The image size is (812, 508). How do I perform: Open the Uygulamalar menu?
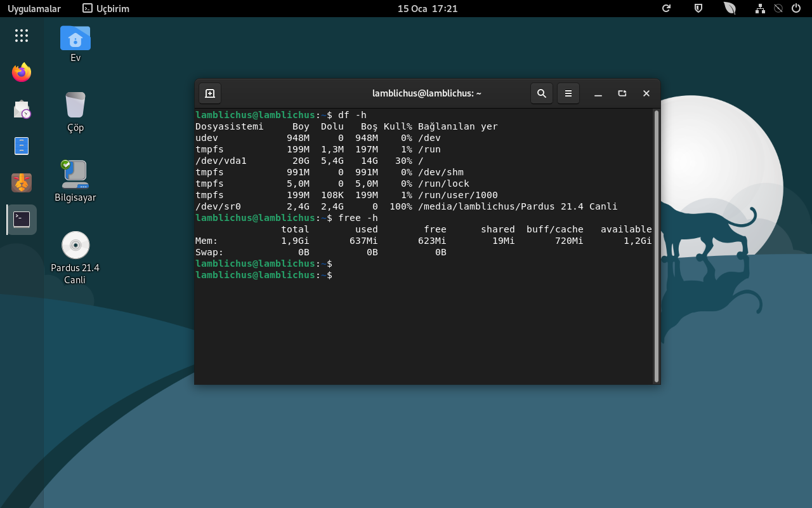tap(34, 8)
